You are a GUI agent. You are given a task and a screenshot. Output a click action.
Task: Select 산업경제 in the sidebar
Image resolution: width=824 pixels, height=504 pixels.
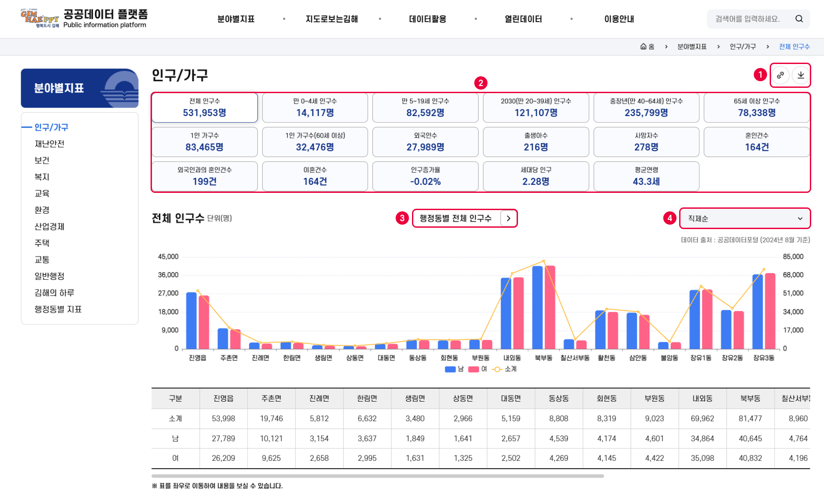tap(49, 226)
